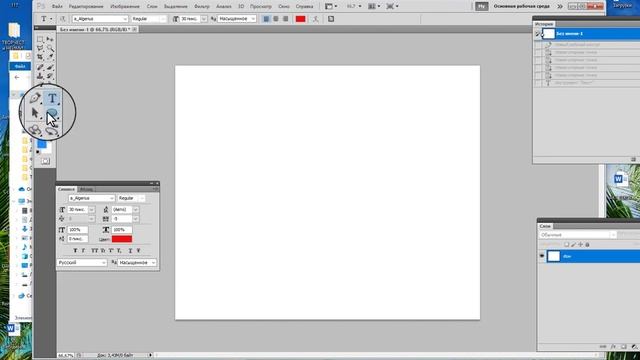The height and width of the screenshot is (360, 640).
Task: Open the Редактирование menu
Action: coord(86,7)
